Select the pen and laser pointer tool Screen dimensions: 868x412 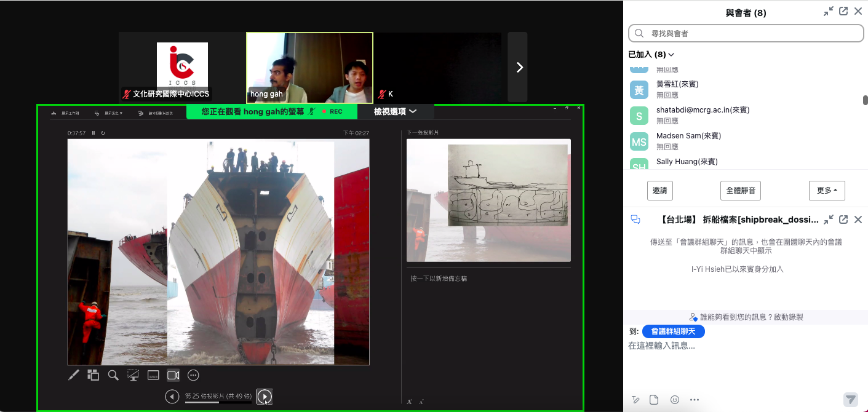coord(74,375)
